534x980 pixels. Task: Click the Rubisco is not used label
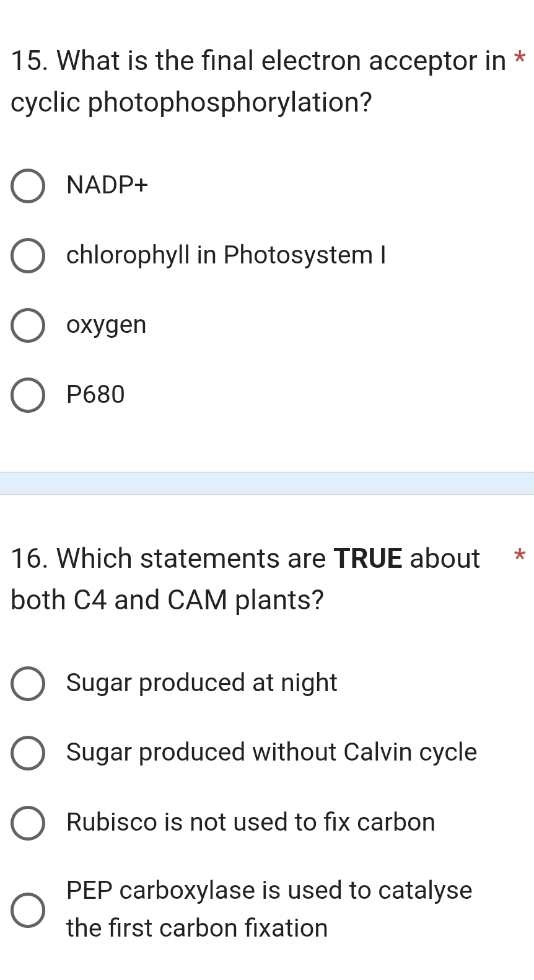coord(251,823)
